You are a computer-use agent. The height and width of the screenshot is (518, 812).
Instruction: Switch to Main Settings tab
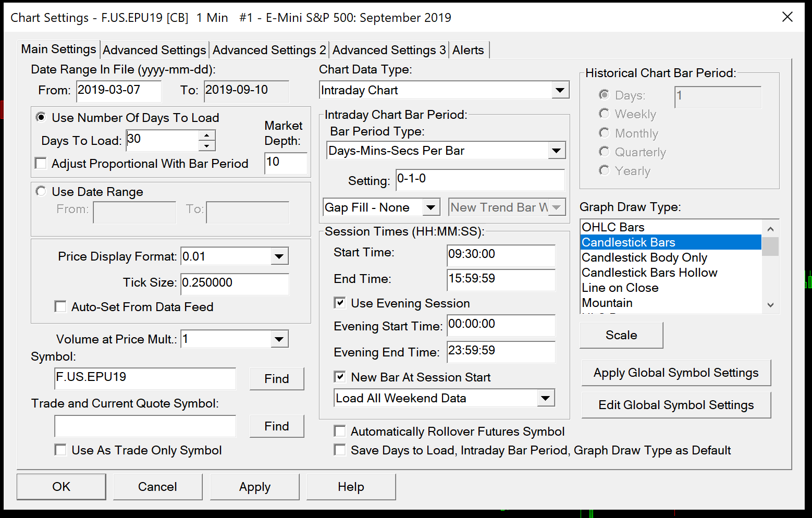[58, 49]
